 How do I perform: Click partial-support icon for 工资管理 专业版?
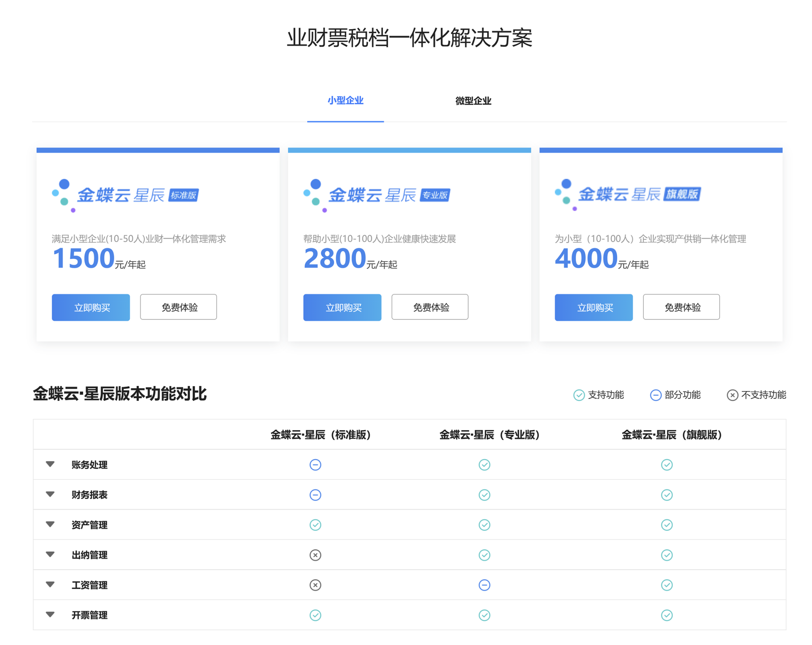coord(484,585)
